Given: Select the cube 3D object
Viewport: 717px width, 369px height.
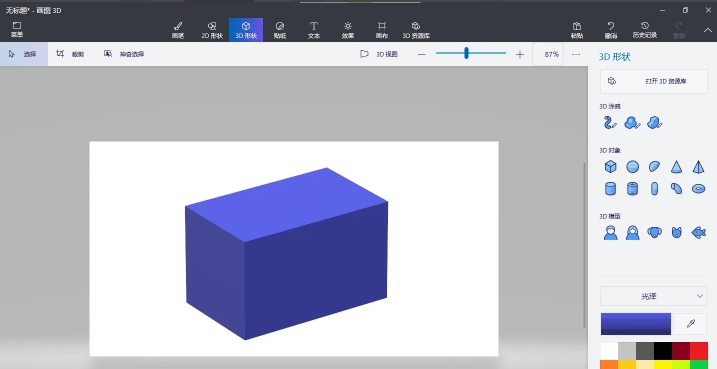Looking at the screenshot, I should pyautogui.click(x=610, y=166).
